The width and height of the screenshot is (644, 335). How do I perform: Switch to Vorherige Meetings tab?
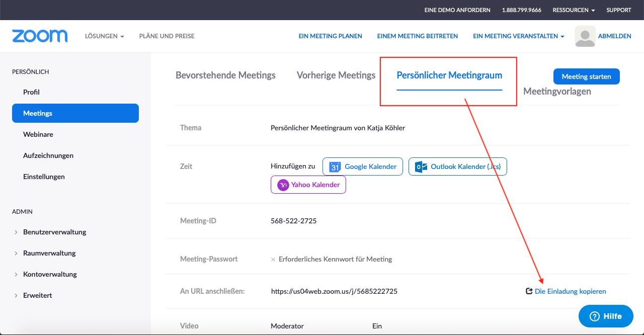[x=336, y=75]
